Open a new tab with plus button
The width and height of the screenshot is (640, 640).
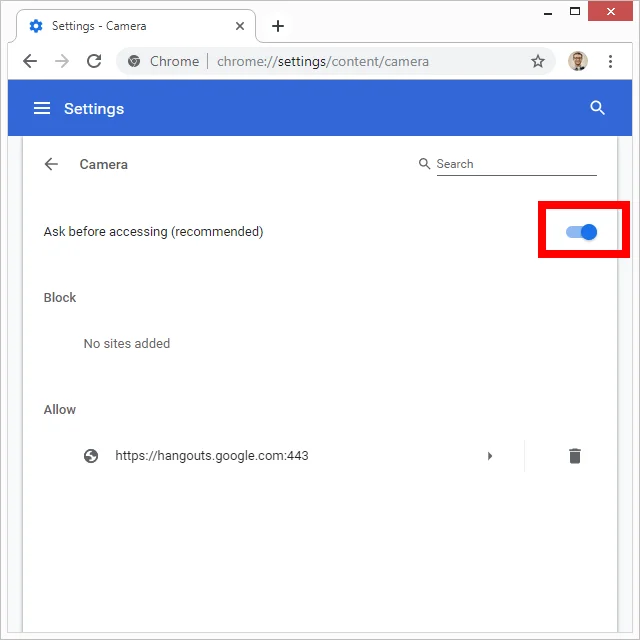pos(278,26)
